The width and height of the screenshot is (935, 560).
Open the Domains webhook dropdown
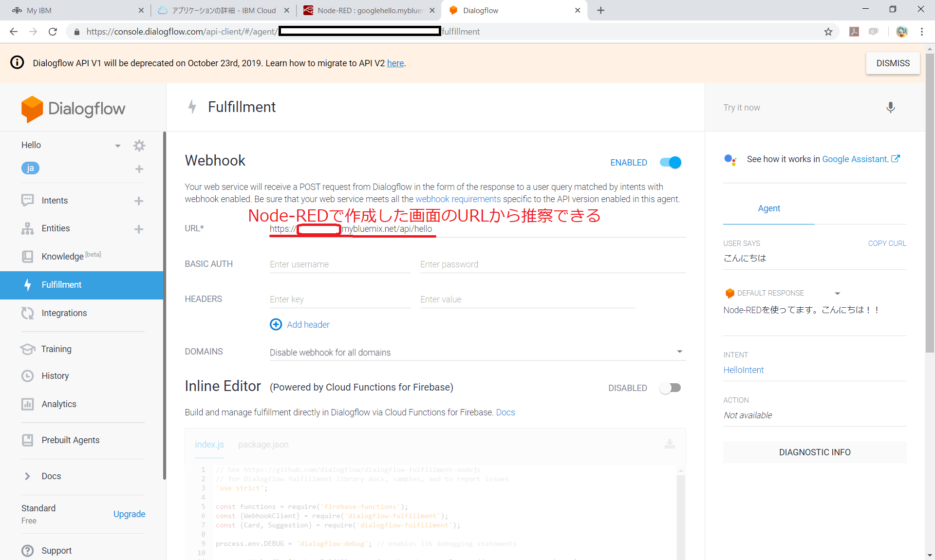coord(679,352)
